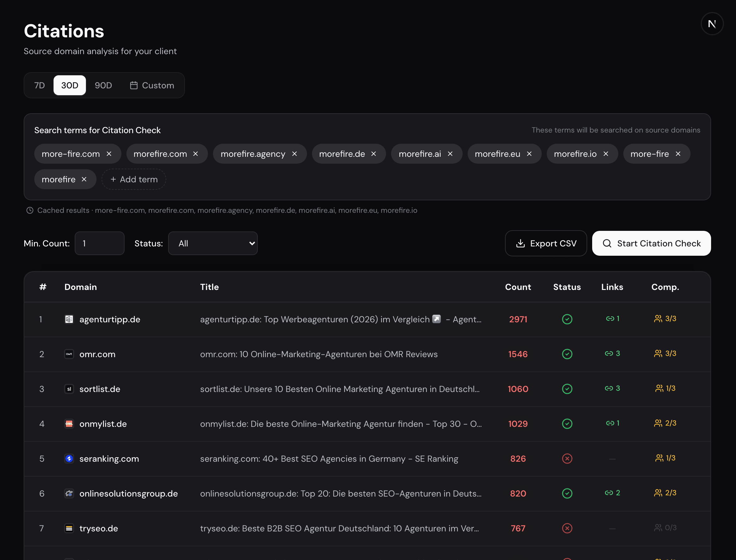This screenshot has height=560, width=736.
Task: Open the Status filter dropdown
Action: pos(213,243)
